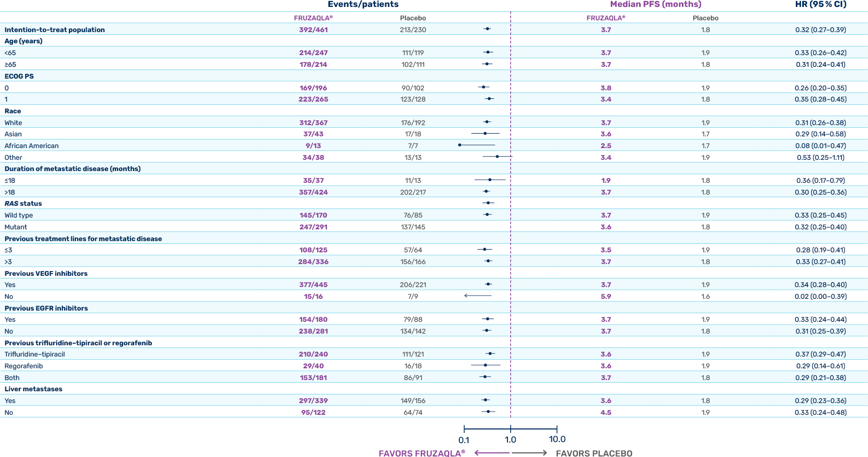The image size is (868, 457).
Task: Click the hazard ratio value 0.08 (0.01–0.47)
Action: point(820,146)
